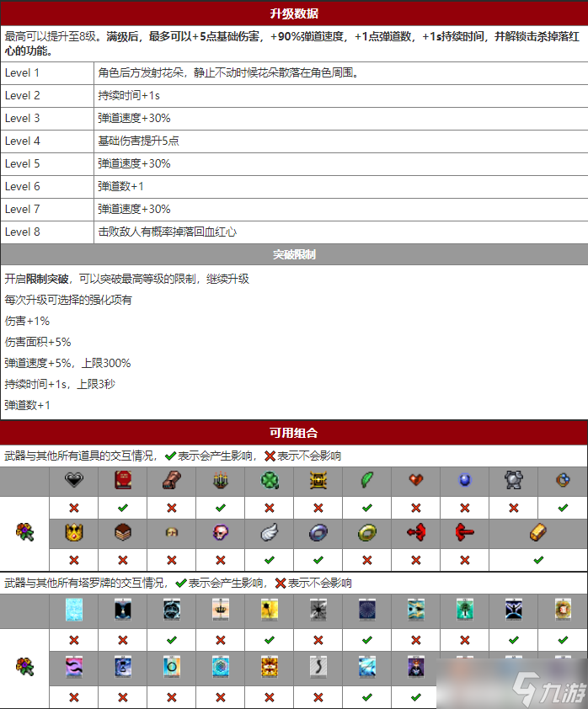This screenshot has width=588, height=709.
Task: Click the grey starburst tarot card
Action: [x=318, y=610]
